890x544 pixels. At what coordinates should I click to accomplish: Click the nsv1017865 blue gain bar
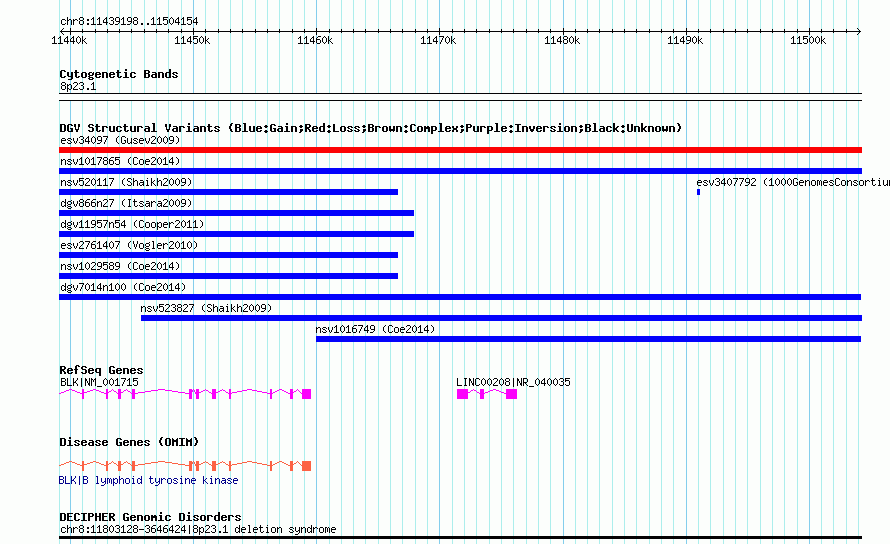tap(460, 171)
